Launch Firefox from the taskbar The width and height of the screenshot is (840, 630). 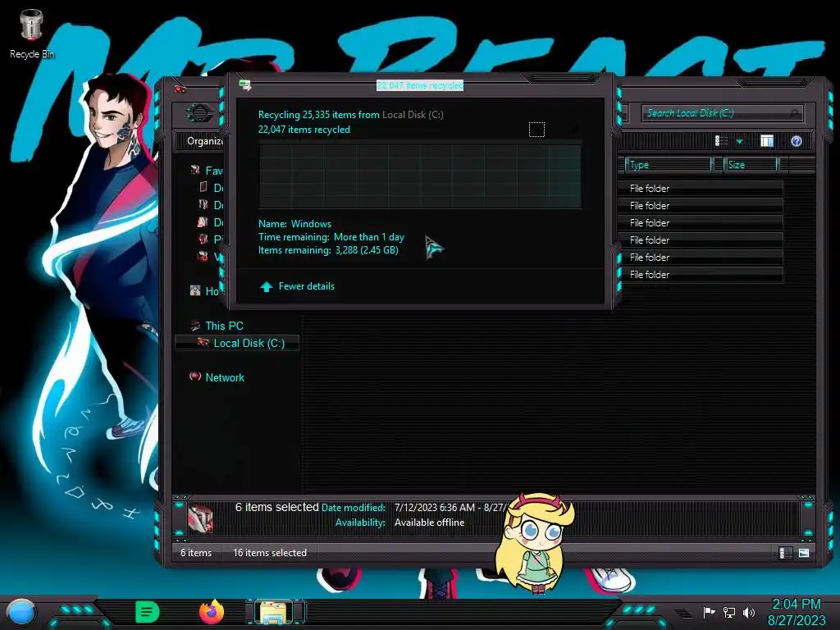click(x=212, y=612)
